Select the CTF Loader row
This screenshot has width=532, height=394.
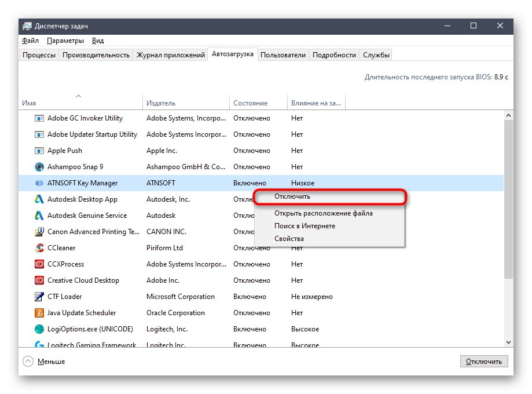click(x=174, y=297)
